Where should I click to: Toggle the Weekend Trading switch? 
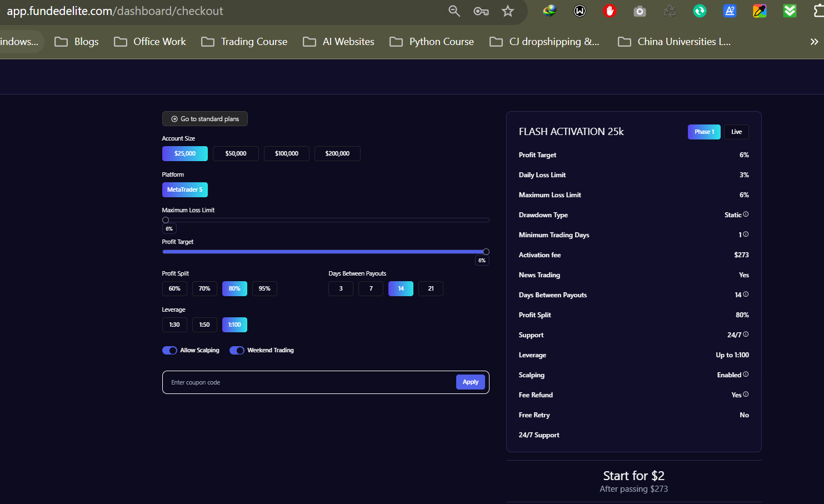[237, 350]
